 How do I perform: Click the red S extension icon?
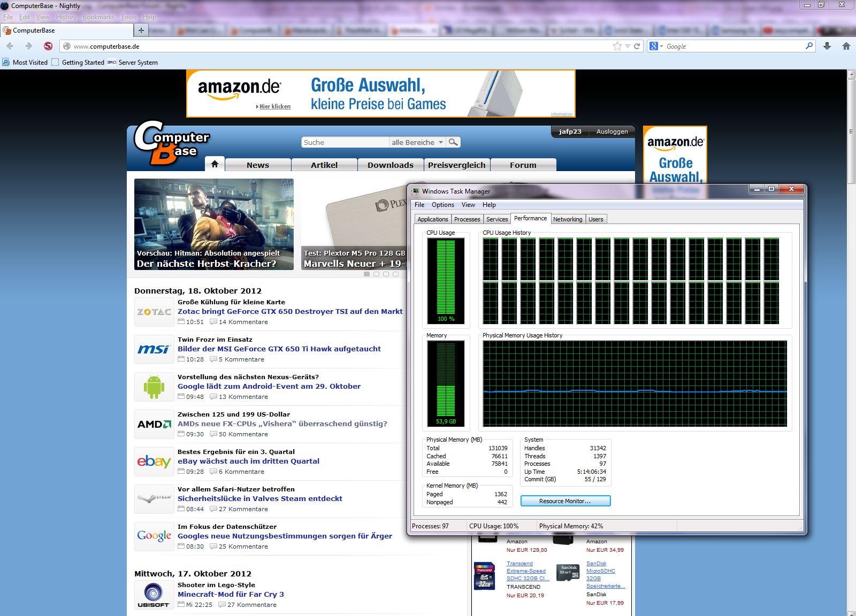tap(48, 46)
